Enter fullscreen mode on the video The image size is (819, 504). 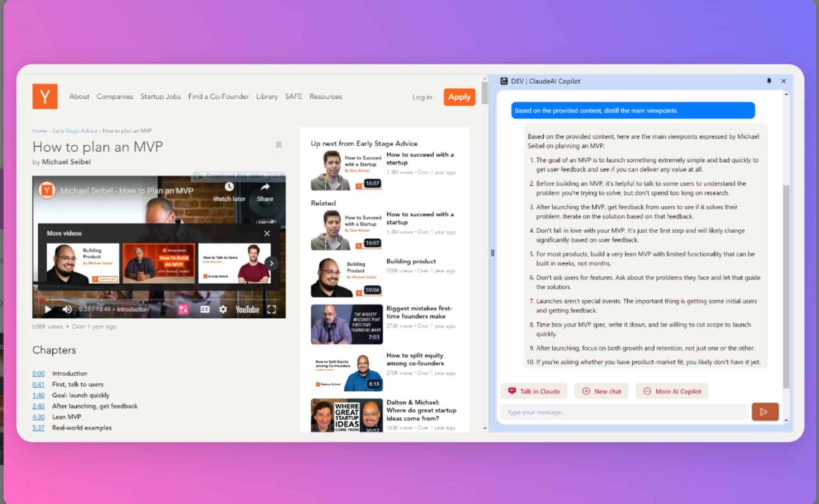click(273, 309)
